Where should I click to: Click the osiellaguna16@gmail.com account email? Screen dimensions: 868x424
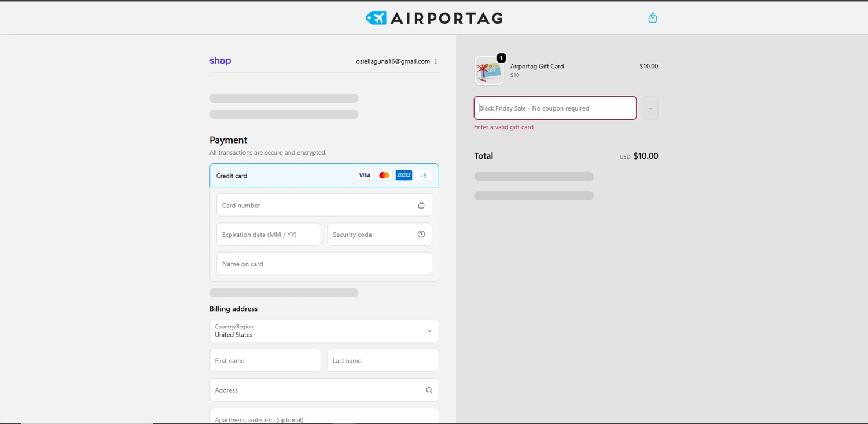(393, 61)
